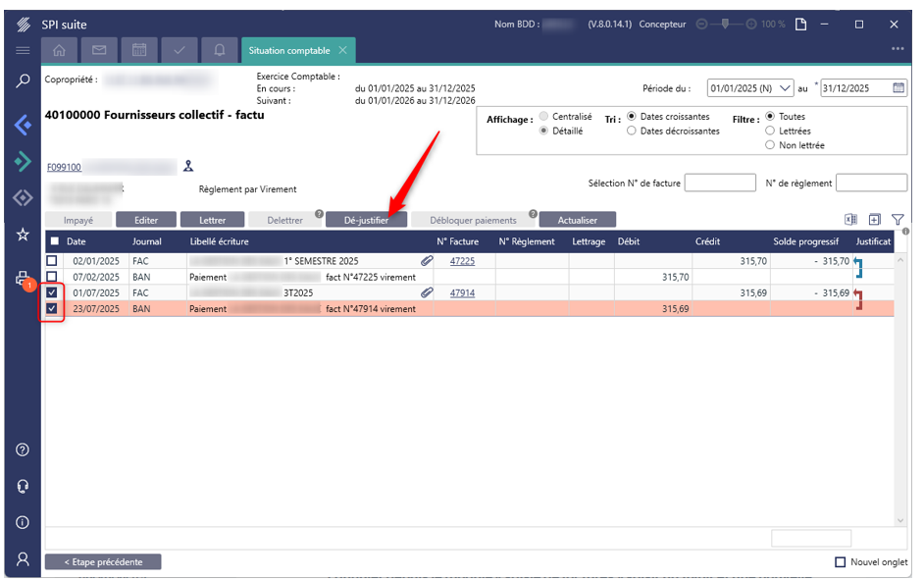
Task: Switch to the 'Situation comptable' tab
Action: pyautogui.click(x=291, y=50)
